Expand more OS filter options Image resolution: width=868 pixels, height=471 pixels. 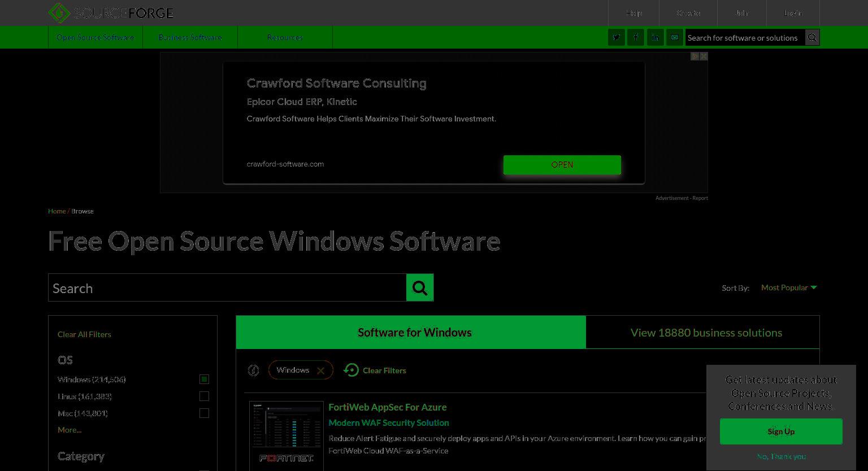tap(70, 430)
